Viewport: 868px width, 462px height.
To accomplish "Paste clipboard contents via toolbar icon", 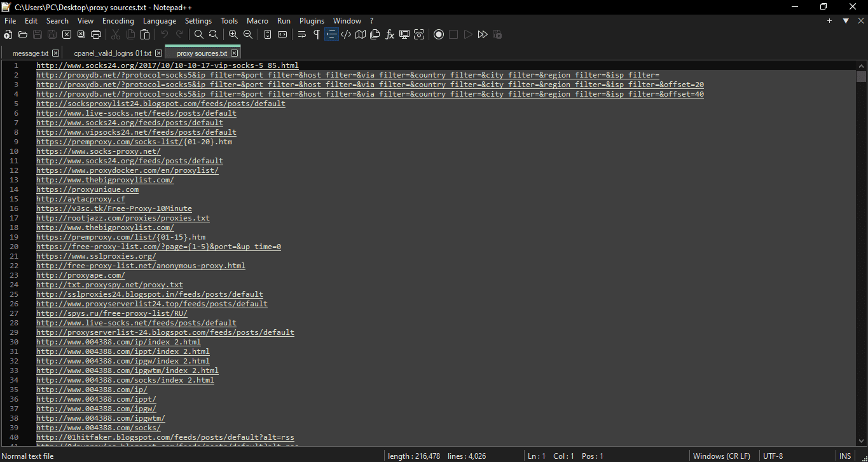I will (x=145, y=34).
